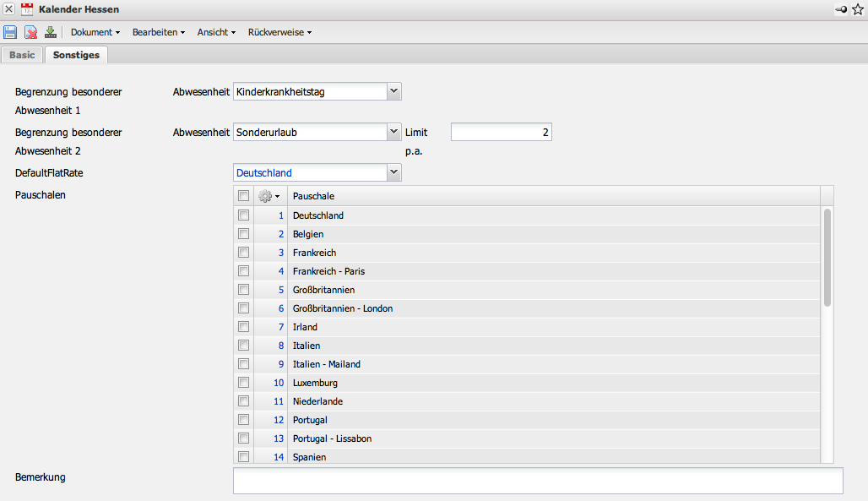Click the calendar icon beside Kalender Hessen
The width and height of the screenshot is (868, 501).
pyautogui.click(x=26, y=9)
